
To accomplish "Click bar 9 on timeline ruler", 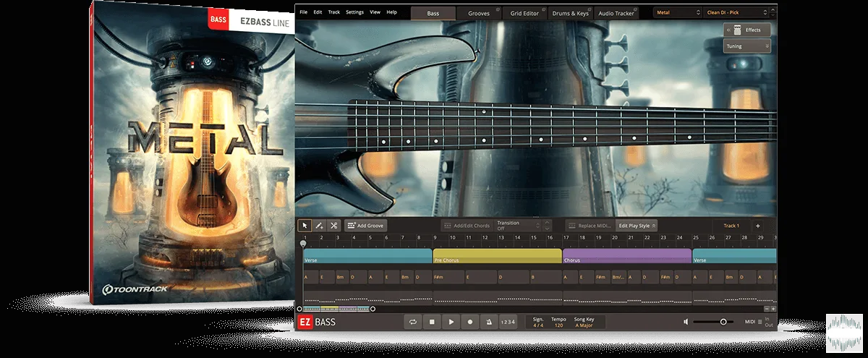I will [435, 237].
